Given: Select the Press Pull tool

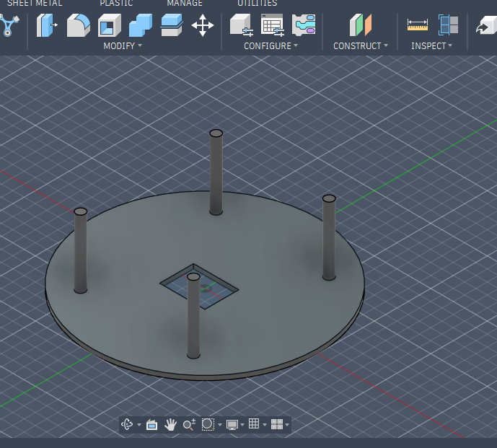Looking at the screenshot, I should (x=47, y=25).
